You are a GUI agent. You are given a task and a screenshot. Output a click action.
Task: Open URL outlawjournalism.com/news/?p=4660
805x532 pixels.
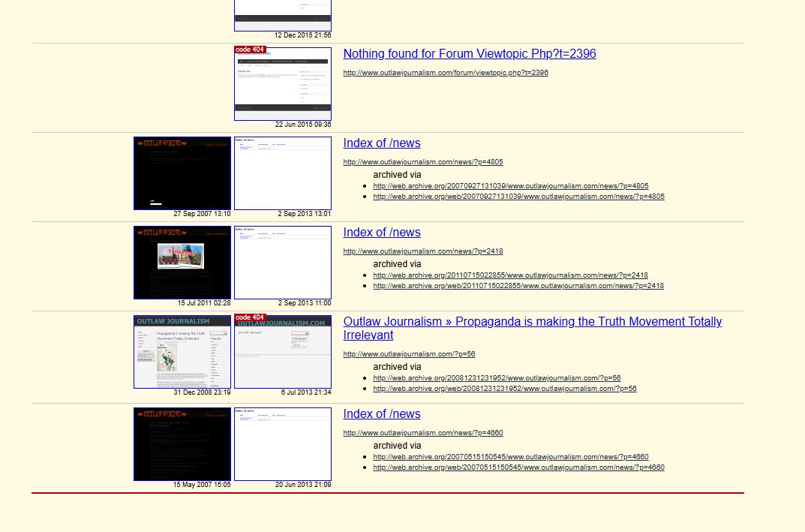point(423,433)
